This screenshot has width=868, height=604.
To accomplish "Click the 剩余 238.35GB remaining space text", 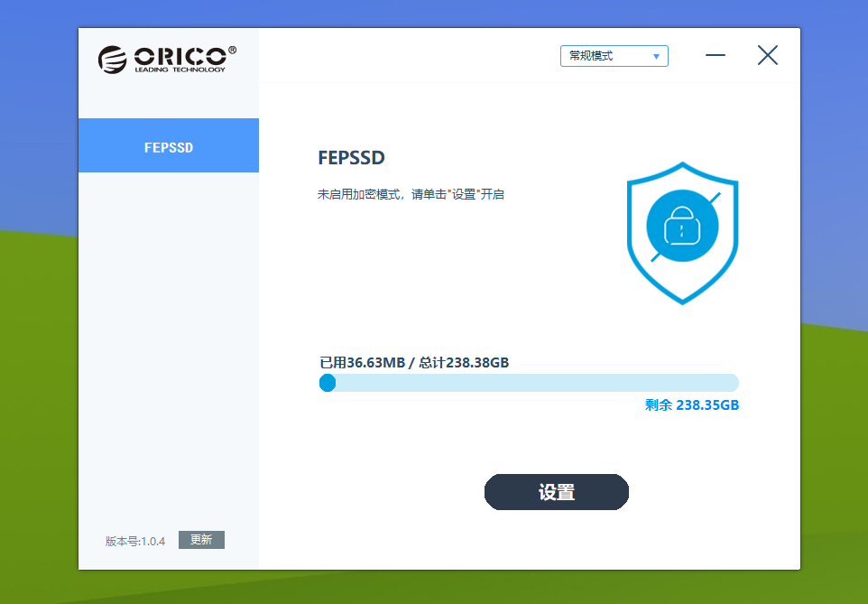I will coord(692,405).
